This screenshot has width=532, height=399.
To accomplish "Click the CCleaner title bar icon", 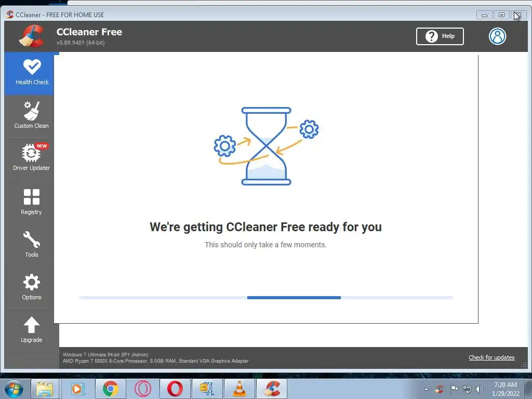I will 10,15.
